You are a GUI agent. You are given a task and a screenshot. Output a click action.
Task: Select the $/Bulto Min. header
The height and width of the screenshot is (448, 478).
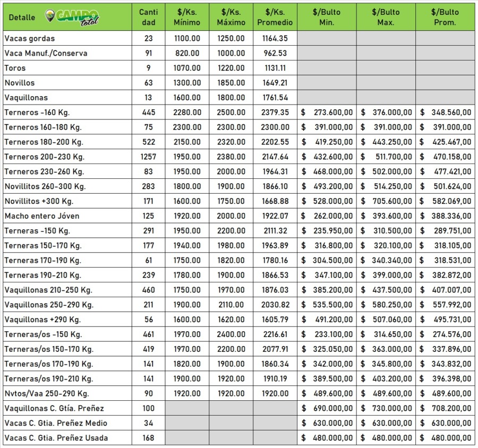coord(327,17)
